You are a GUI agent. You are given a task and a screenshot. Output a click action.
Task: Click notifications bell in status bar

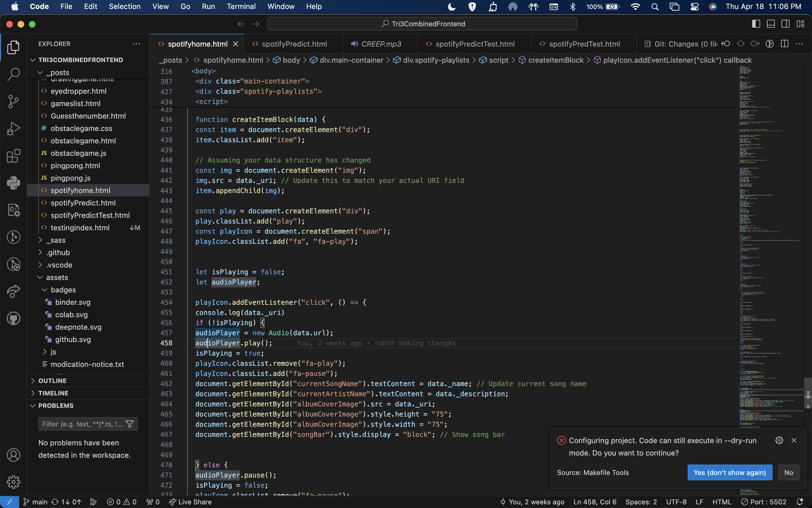[x=800, y=502]
